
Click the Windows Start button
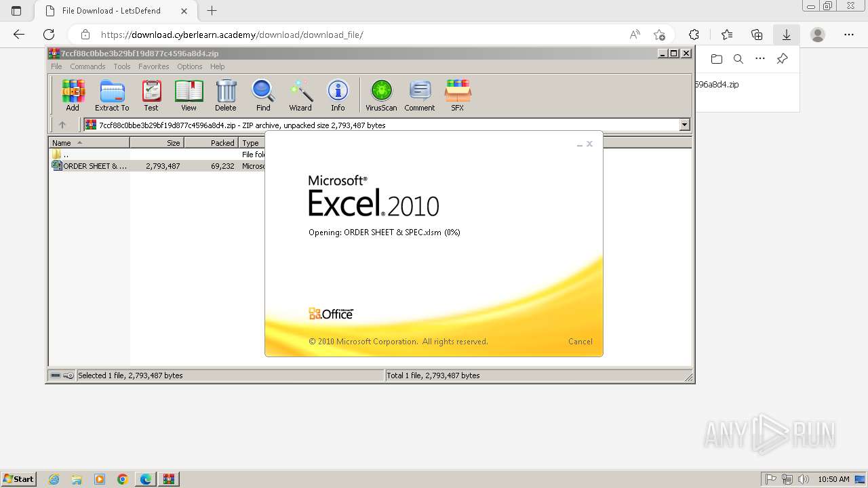19,479
